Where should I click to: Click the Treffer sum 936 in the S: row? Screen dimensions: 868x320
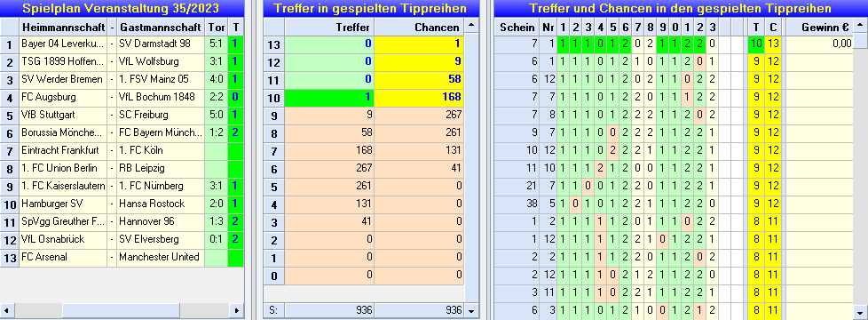coord(329,310)
